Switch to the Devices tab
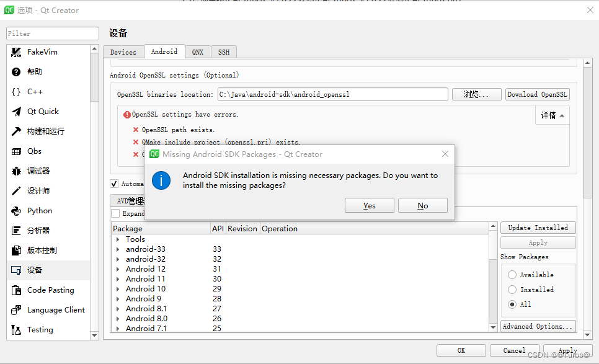This screenshot has width=599, height=364. tap(123, 52)
